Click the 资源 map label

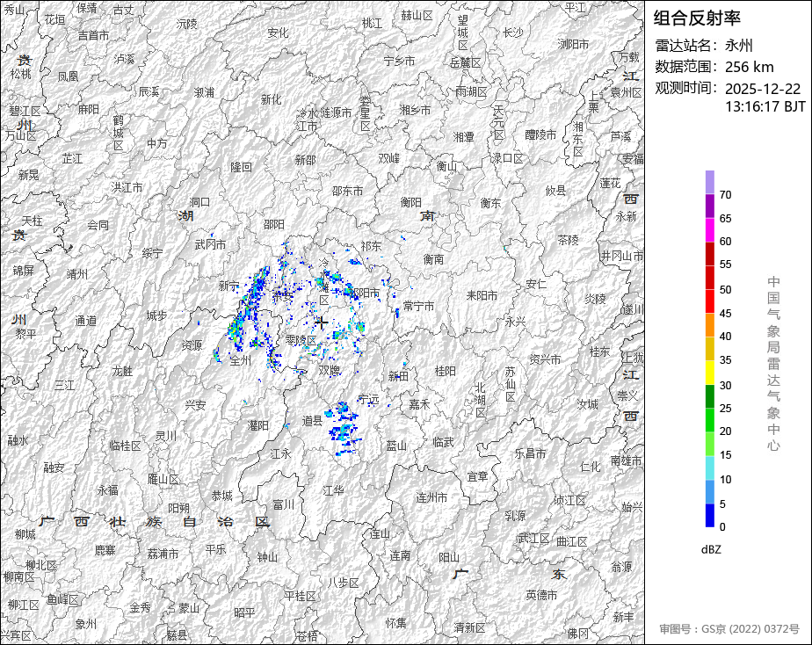(192, 345)
